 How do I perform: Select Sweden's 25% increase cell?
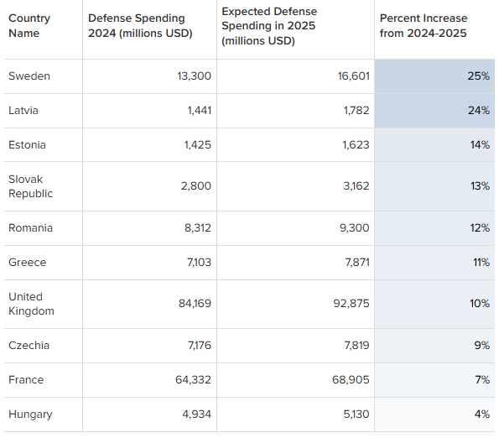[x=434, y=76]
